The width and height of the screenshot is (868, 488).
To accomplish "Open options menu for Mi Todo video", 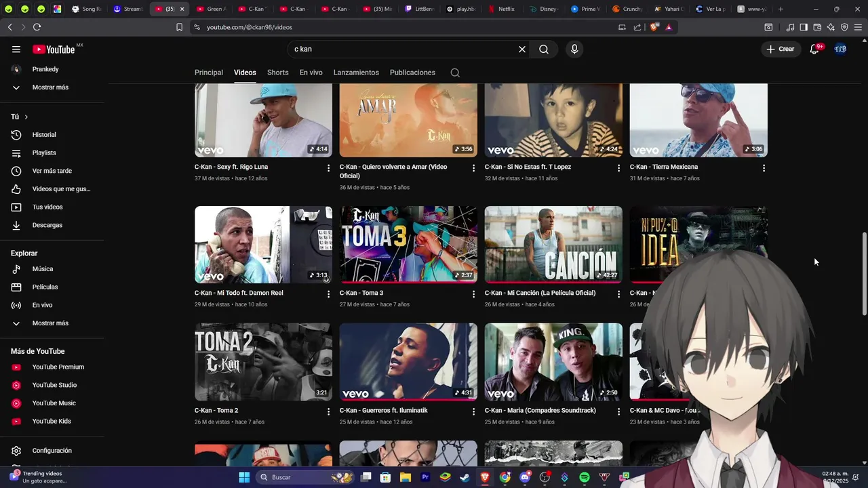I will [329, 294].
